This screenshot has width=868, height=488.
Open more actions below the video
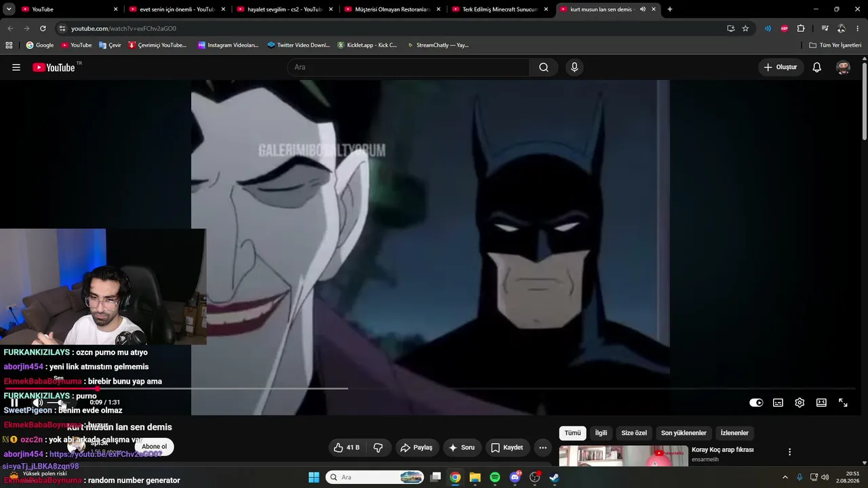click(x=542, y=447)
